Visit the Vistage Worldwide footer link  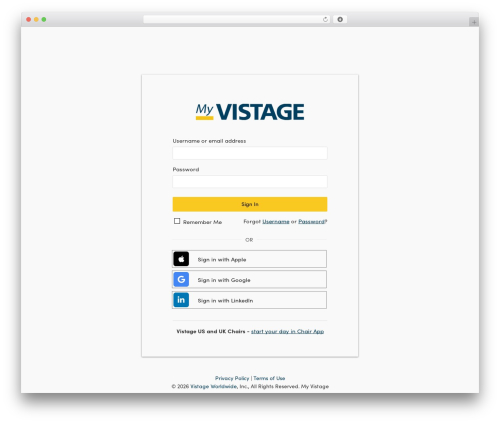tap(213, 386)
